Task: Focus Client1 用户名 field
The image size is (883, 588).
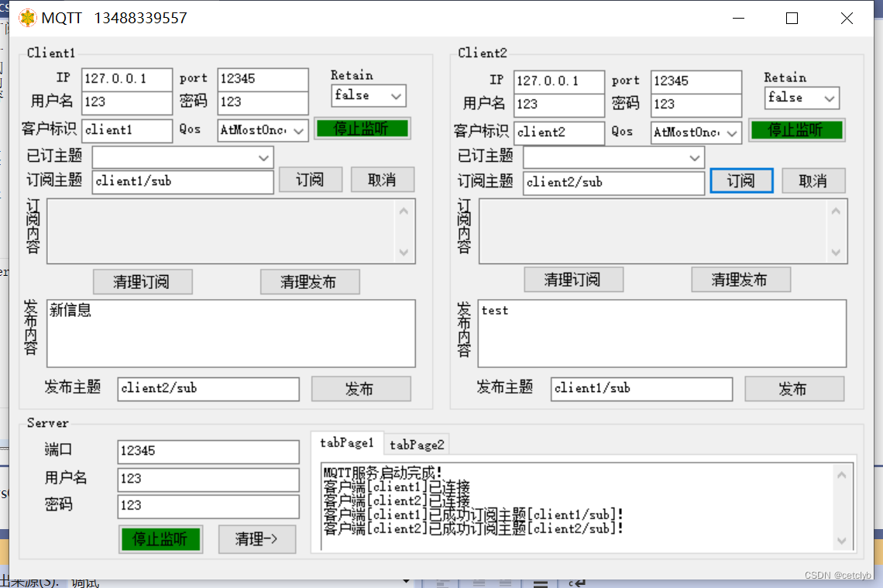Action: pos(127,102)
